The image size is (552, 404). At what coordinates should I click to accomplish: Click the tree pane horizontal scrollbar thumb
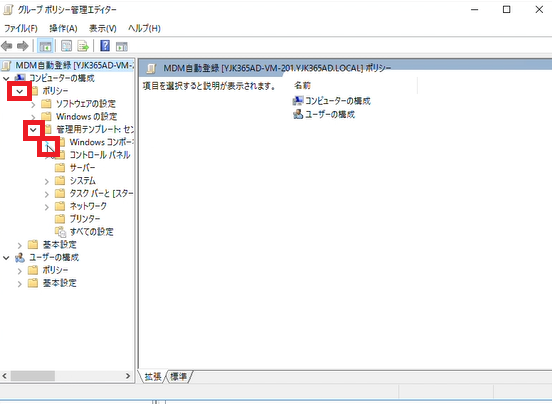point(33,376)
